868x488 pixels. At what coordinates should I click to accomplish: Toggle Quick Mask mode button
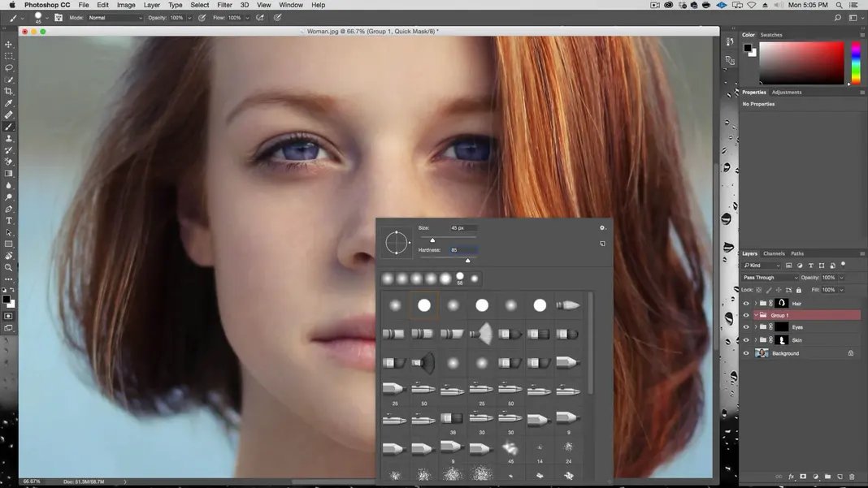8,316
